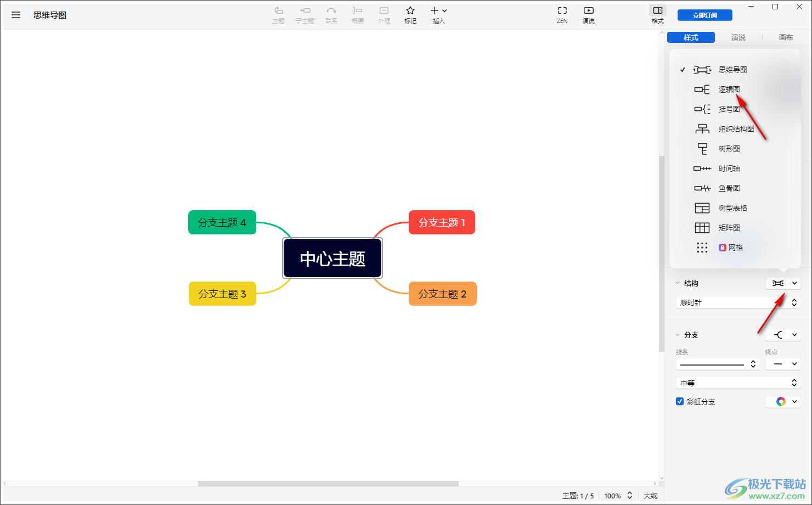Click the tree table structure icon

(702, 208)
